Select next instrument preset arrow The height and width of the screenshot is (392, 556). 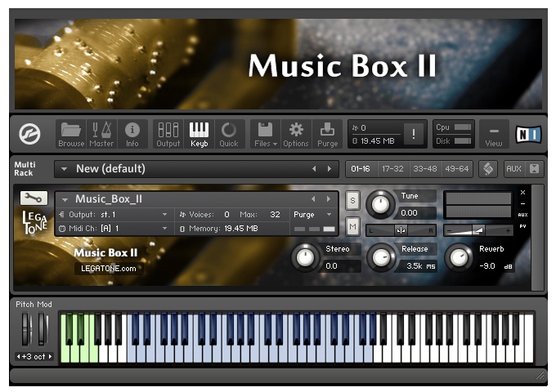click(329, 199)
